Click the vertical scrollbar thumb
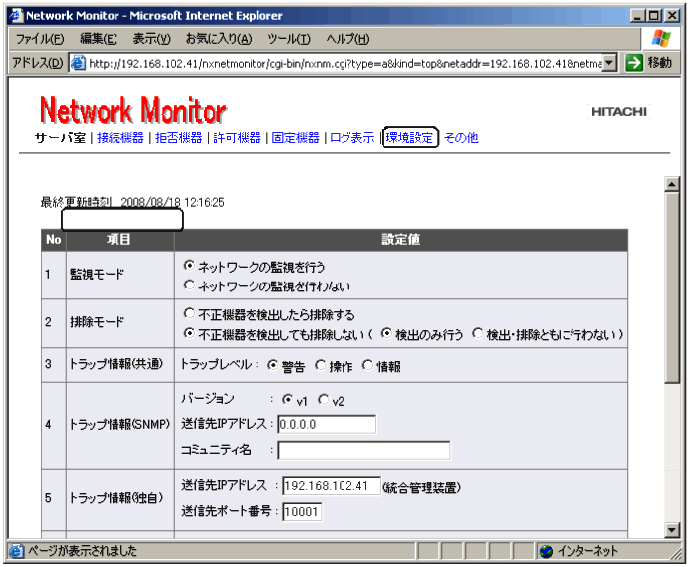688x567 pixels. point(672,288)
